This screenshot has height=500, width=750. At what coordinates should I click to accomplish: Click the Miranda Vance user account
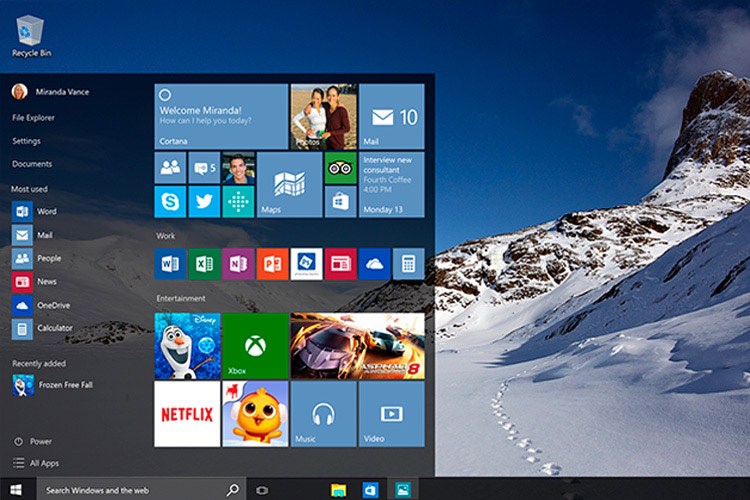(x=50, y=91)
